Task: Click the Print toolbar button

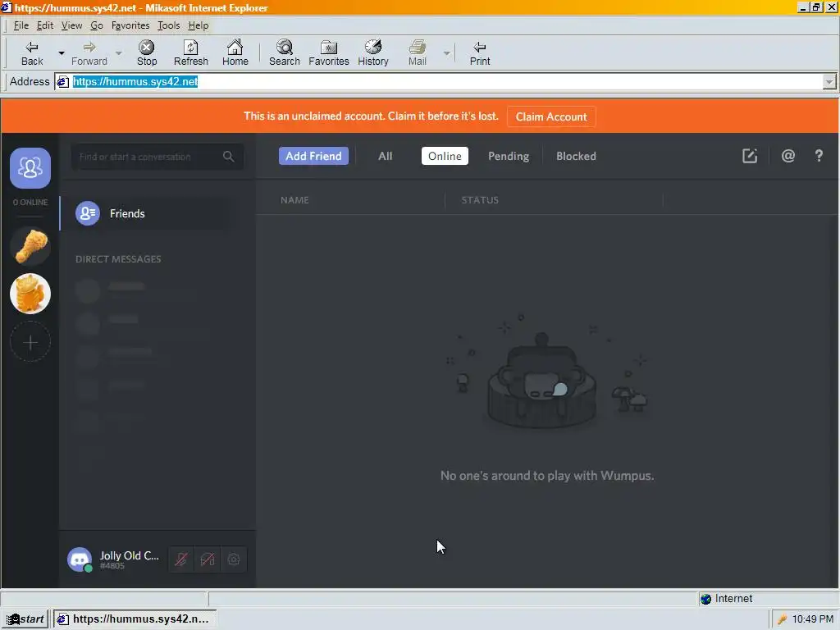Action: (479, 53)
